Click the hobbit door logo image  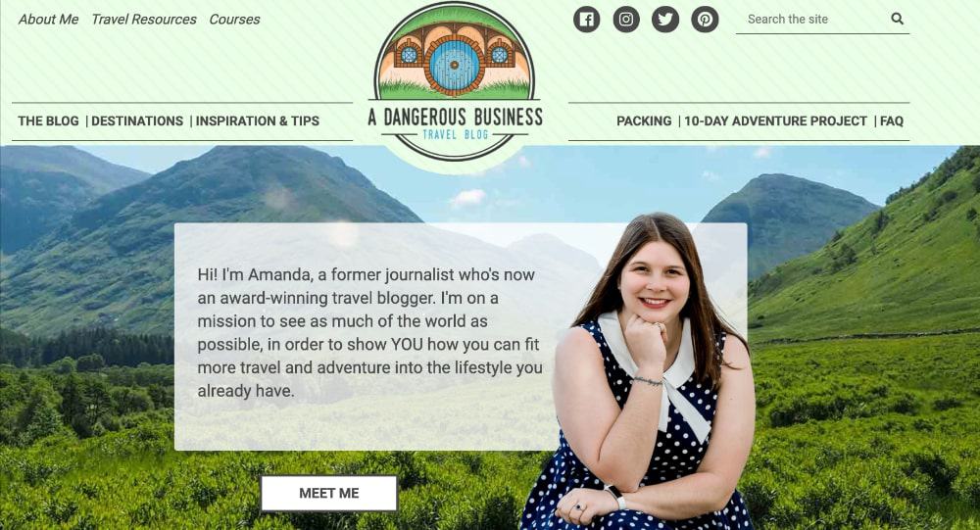(x=455, y=51)
